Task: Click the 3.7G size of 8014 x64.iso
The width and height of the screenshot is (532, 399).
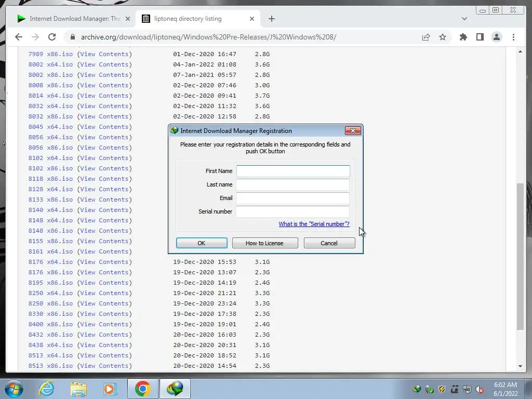Action: (x=262, y=96)
